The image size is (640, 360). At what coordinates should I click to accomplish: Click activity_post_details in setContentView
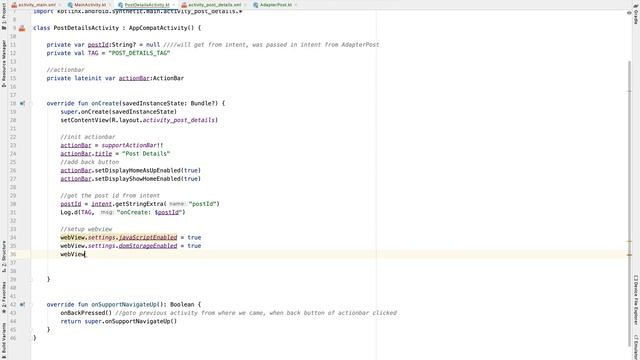178,120
